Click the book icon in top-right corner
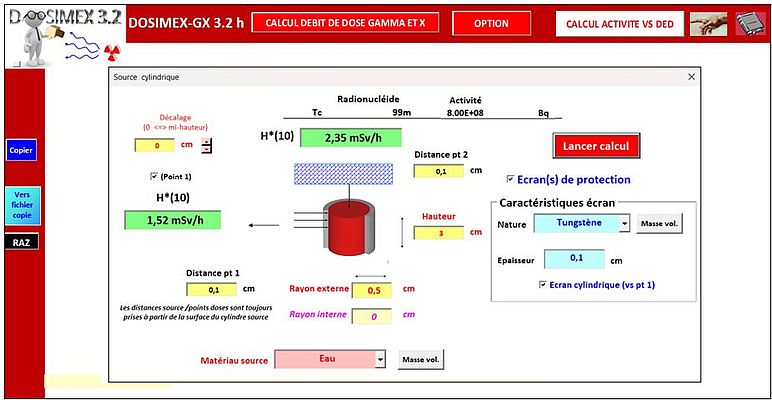The width and height of the screenshot is (772, 400). 749,24
